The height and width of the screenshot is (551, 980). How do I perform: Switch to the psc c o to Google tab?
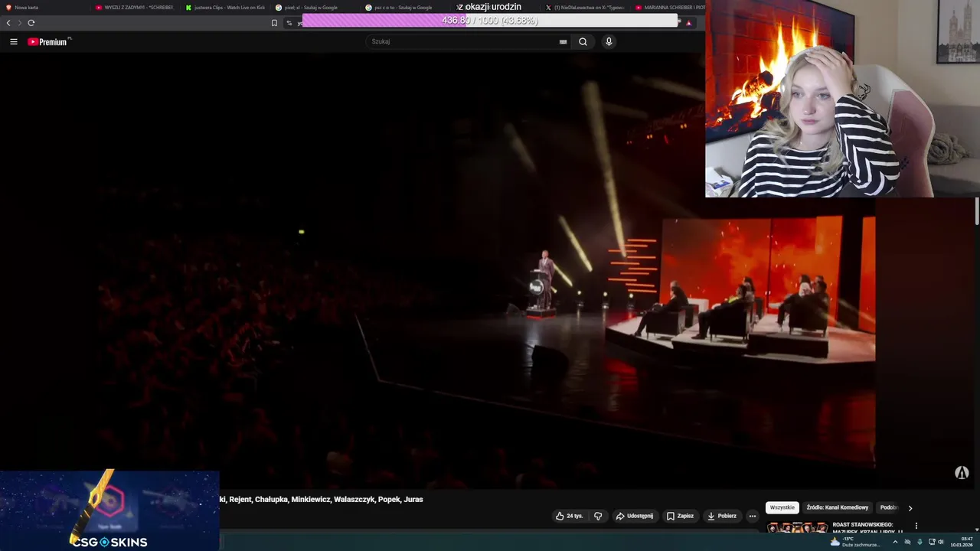click(x=406, y=7)
